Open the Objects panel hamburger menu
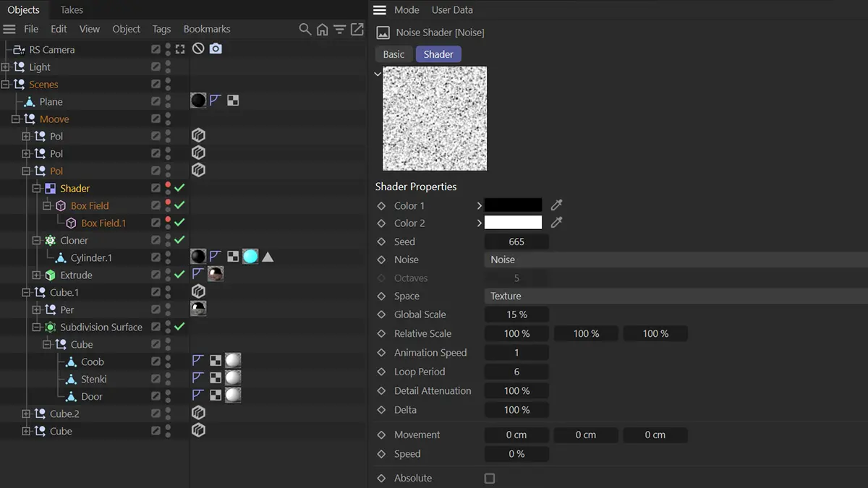 [x=9, y=30]
